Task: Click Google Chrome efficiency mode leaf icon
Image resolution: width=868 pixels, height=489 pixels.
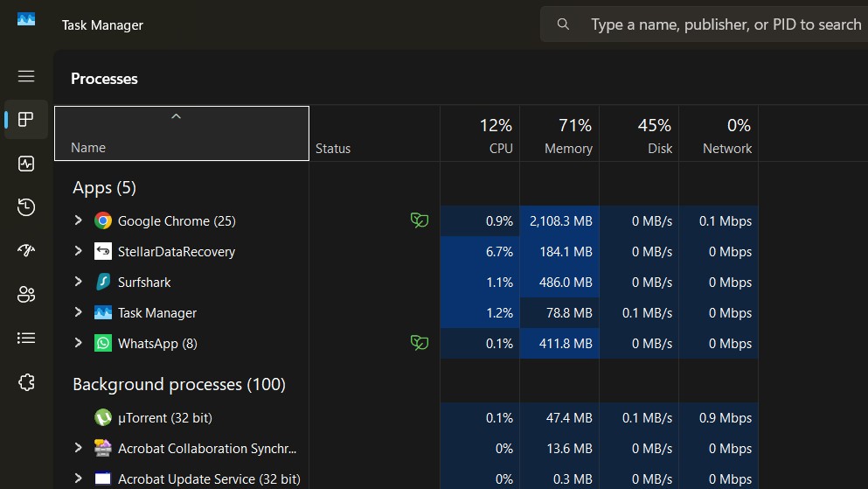Action: point(419,220)
